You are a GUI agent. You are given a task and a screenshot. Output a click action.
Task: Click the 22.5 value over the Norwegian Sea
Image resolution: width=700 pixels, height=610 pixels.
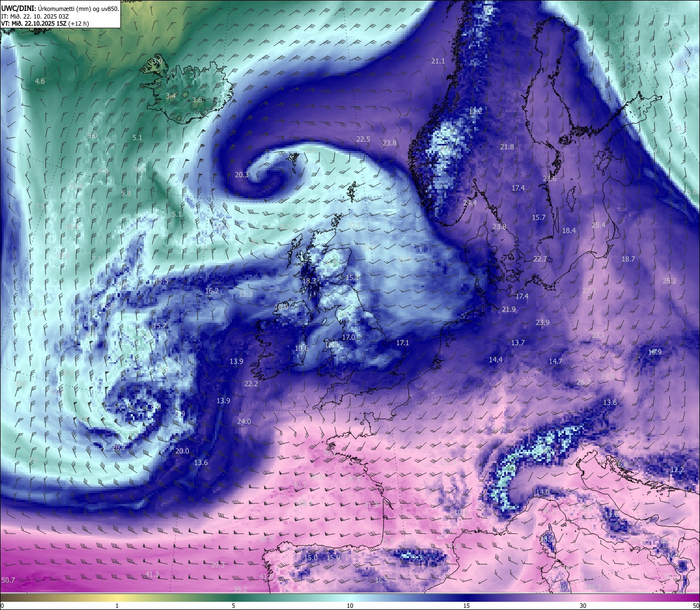(363, 139)
